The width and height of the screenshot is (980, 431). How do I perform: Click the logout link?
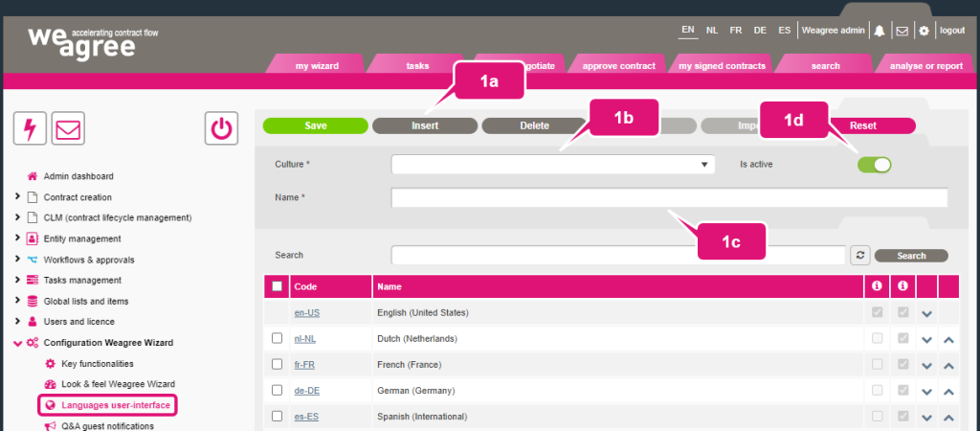tap(952, 30)
